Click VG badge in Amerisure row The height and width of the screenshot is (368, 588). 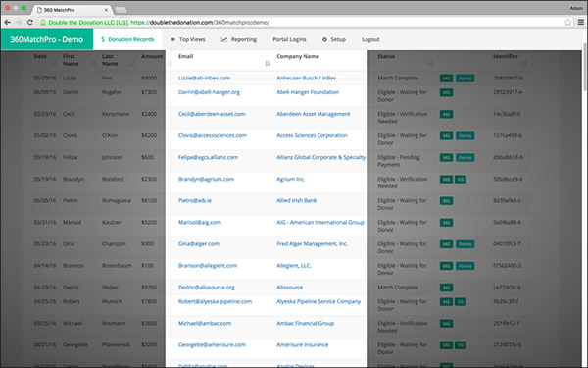[x=461, y=345]
